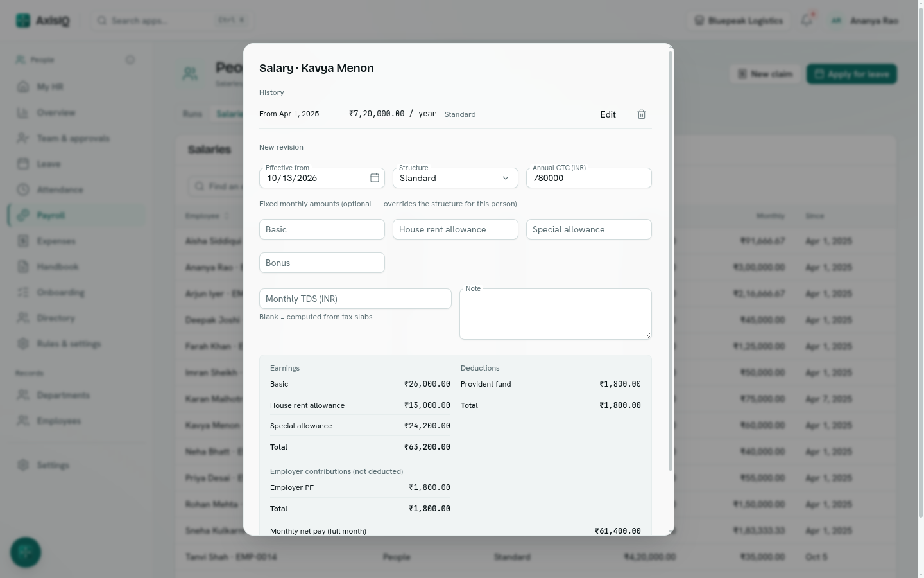Click the Payroll icon in the sidebar
The height and width of the screenshot is (578, 924).
(x=23, y=215)
